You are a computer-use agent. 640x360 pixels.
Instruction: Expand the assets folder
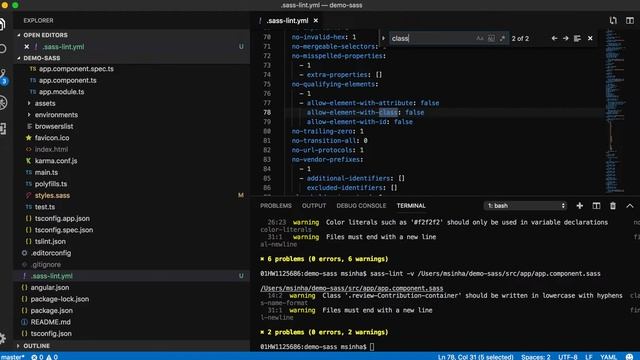click(44, 103)
